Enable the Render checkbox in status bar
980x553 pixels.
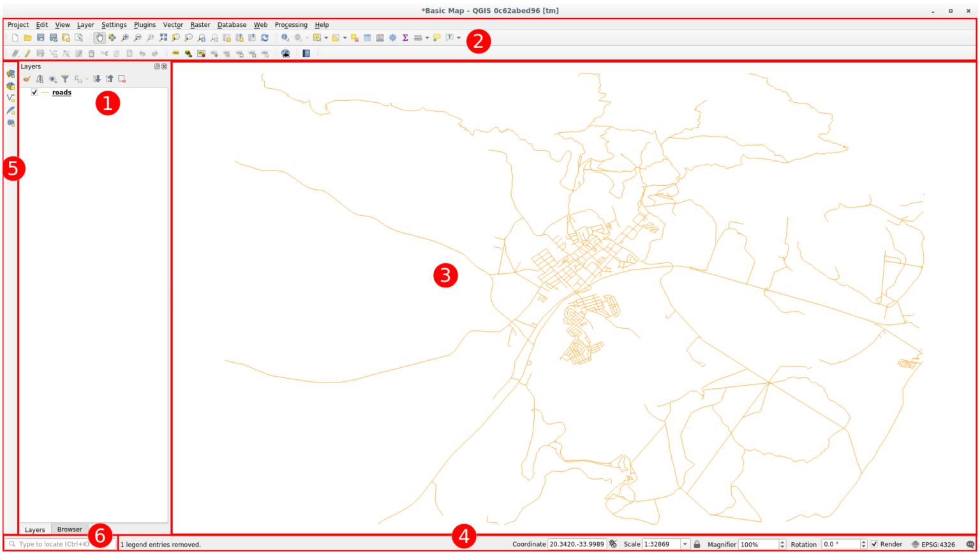[x=875, y=544]
